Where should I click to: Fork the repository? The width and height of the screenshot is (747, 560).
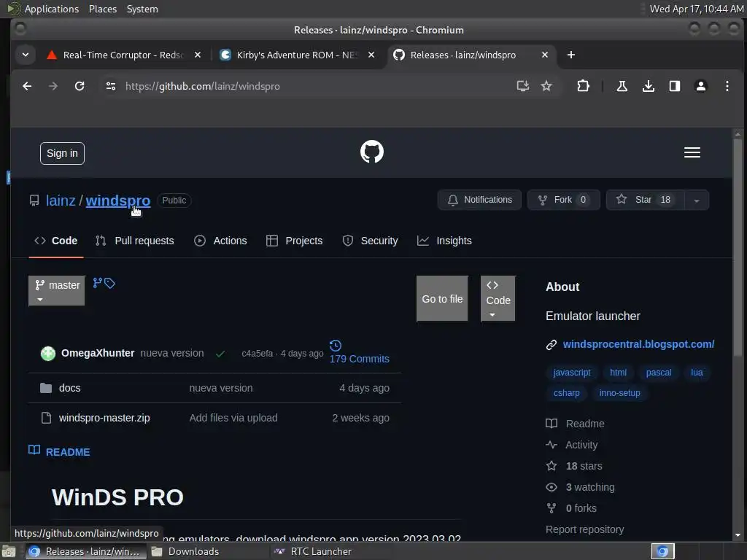(564, 200)
